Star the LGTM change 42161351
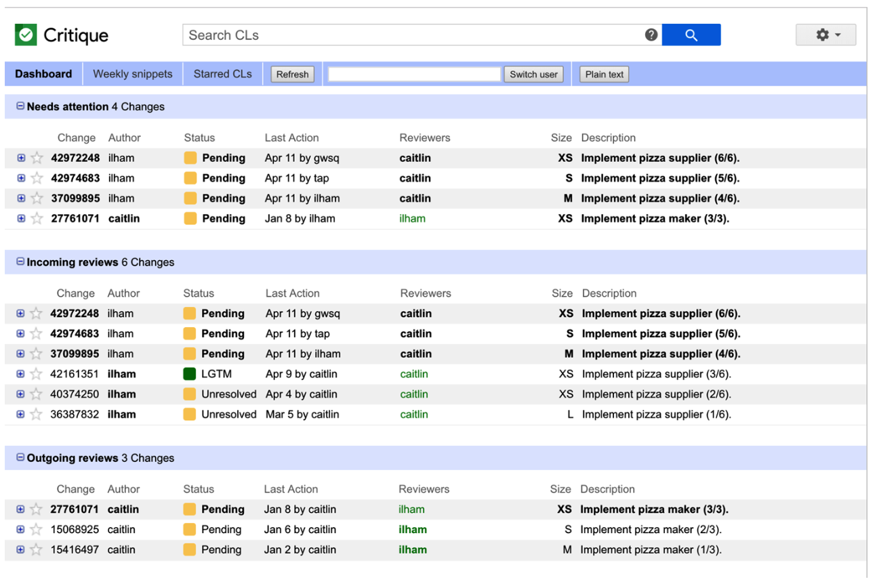Image resolution: width=879 pixels, height=588 pixels. [36, 374]
